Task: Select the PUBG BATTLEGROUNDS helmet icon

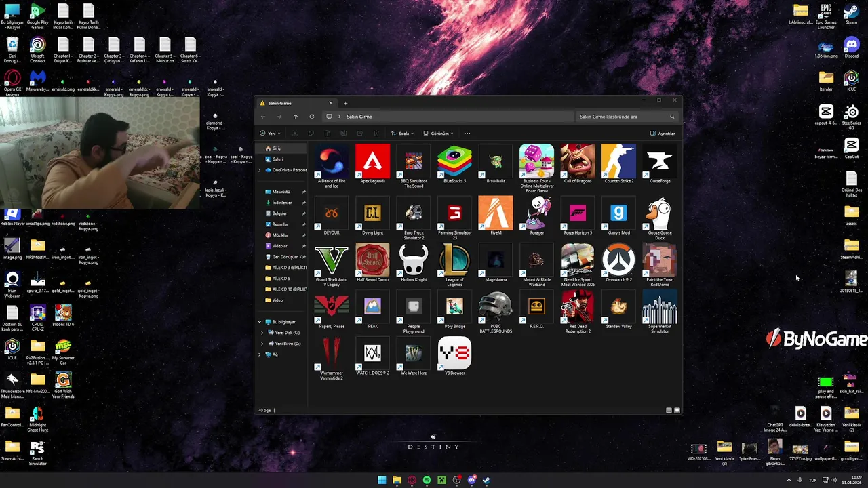Action: (x=496, y=308)
